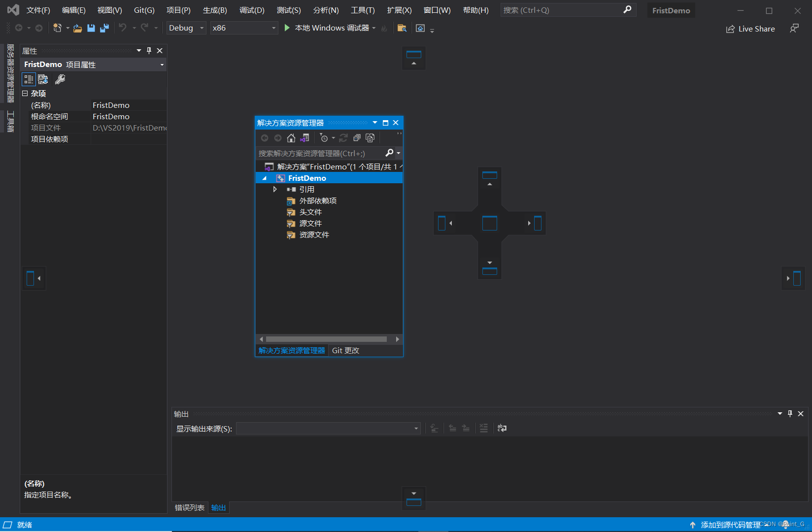Click the Undo arrow icon
812x532 pixels.
123,28
